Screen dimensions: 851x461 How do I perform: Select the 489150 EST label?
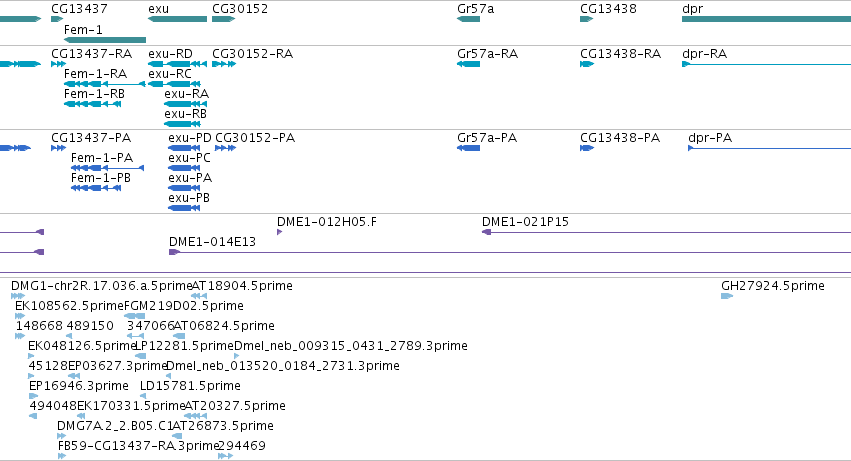tap(90, 326)
